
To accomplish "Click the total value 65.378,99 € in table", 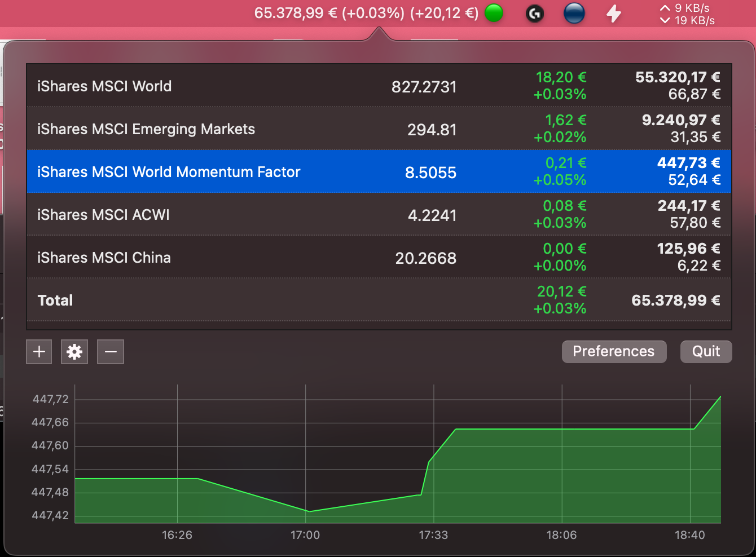I will 676,300.
